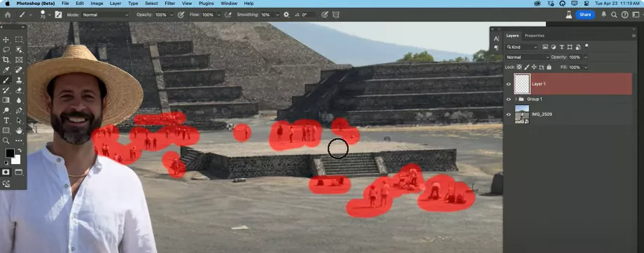Toggle lock position

[x=534, y=67]
